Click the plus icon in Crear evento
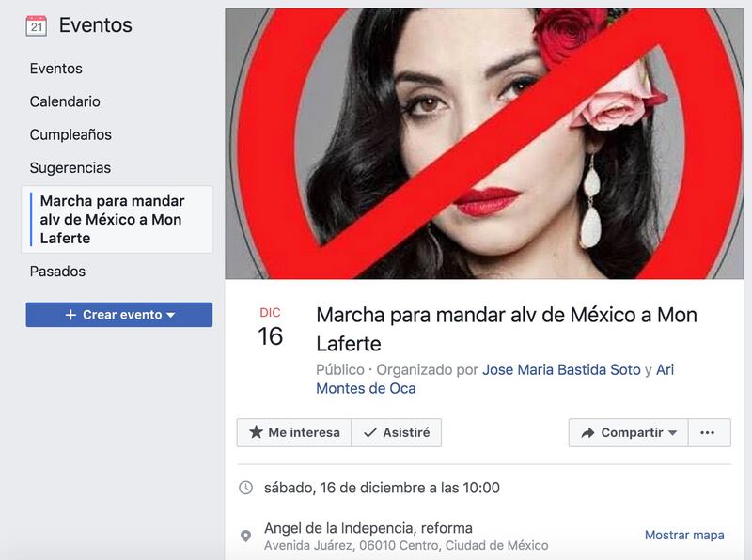752x560 pixels. click(x=71, y=315)
